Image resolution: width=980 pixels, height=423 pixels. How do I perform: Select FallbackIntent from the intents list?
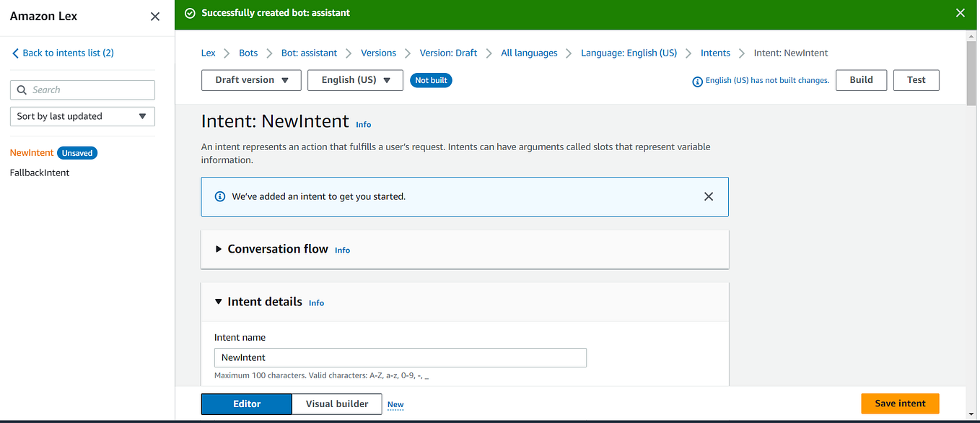pos(39,172)
